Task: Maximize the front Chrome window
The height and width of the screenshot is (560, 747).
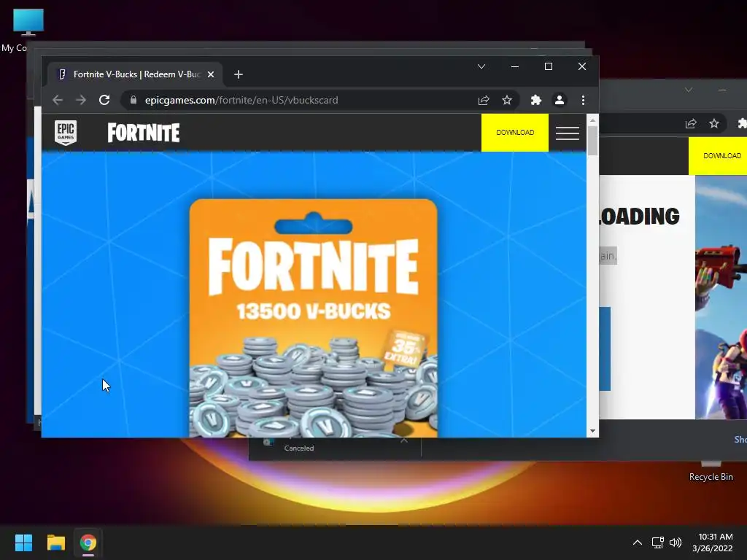Action: (549, 66)
